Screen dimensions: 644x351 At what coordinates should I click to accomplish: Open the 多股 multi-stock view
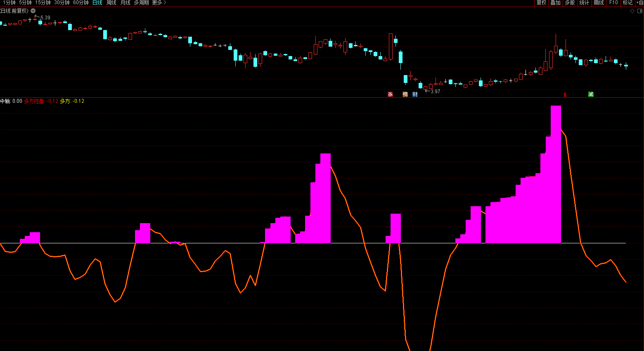pyautogui.click(x=570, y=3)
